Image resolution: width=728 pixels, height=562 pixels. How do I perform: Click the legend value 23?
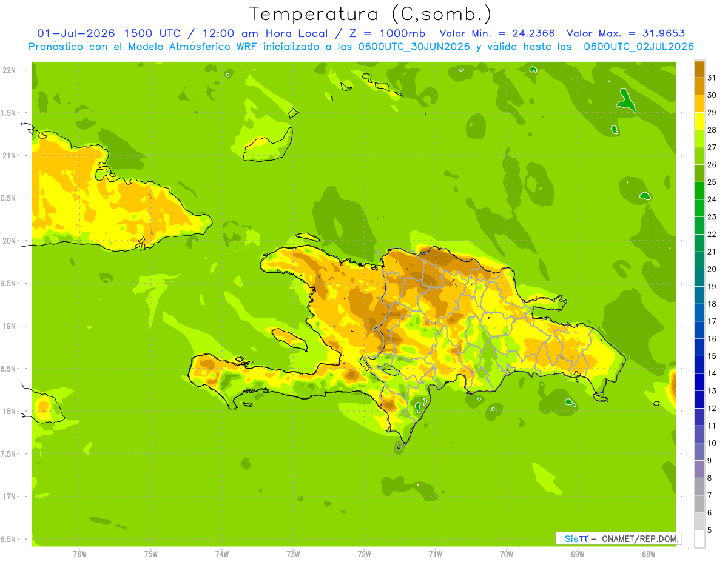pos(712,216)
